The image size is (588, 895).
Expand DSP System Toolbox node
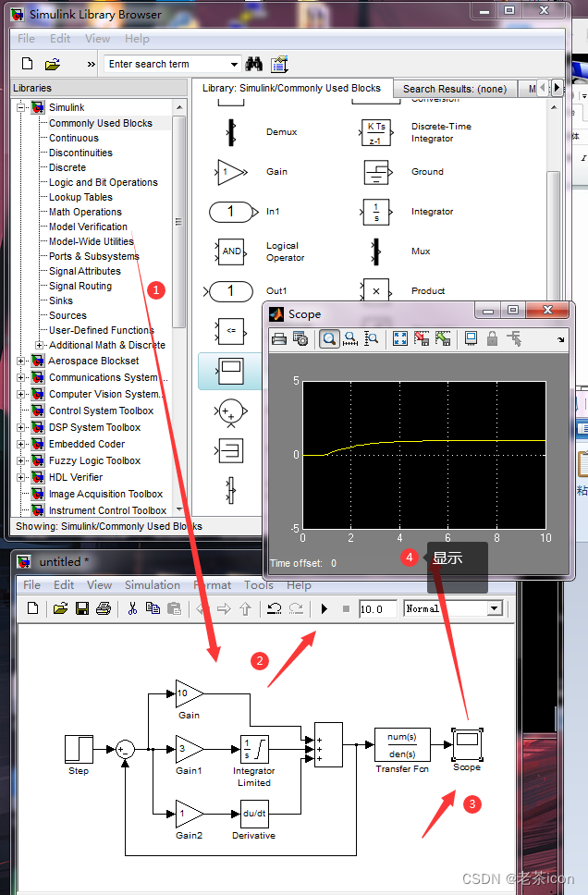20,427
